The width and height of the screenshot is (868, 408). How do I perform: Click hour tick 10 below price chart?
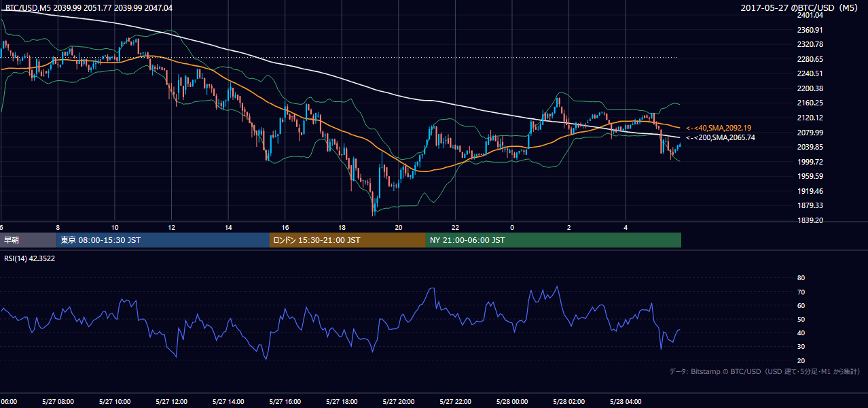(115, 227)
